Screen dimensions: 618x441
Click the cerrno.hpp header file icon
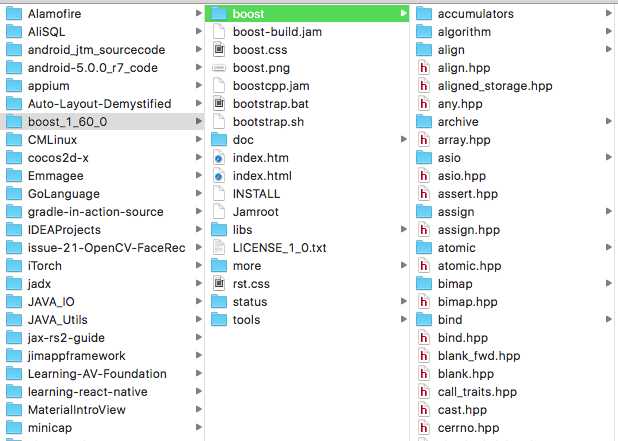click(x=424, y=428)
